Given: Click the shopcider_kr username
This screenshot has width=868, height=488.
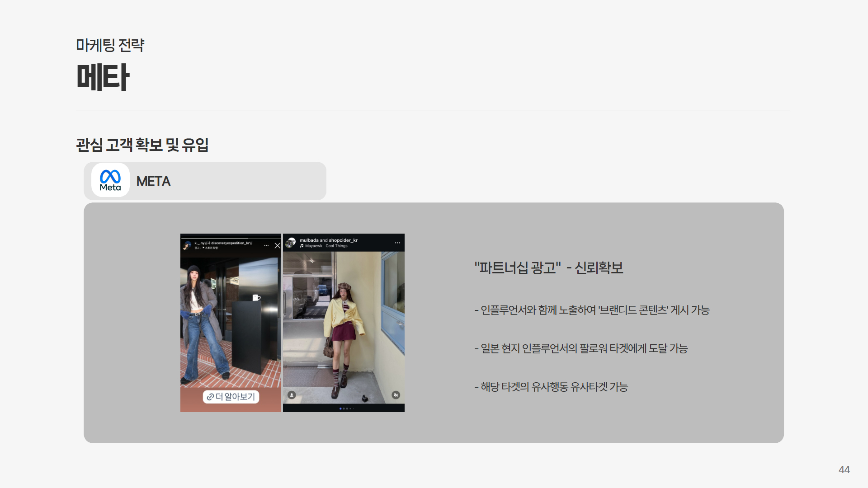Looking at the screenshot, I should point(343,240).
